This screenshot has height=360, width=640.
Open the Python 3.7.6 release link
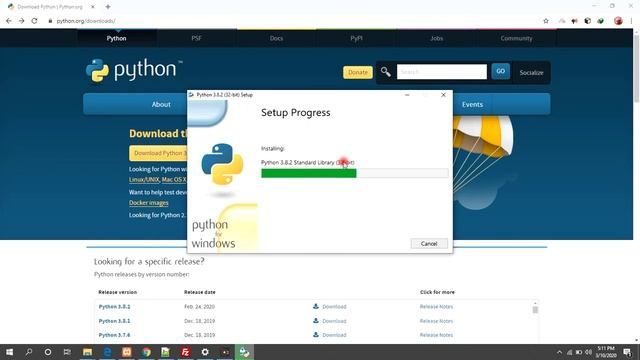pyautogui.click(x=114, y=335)
